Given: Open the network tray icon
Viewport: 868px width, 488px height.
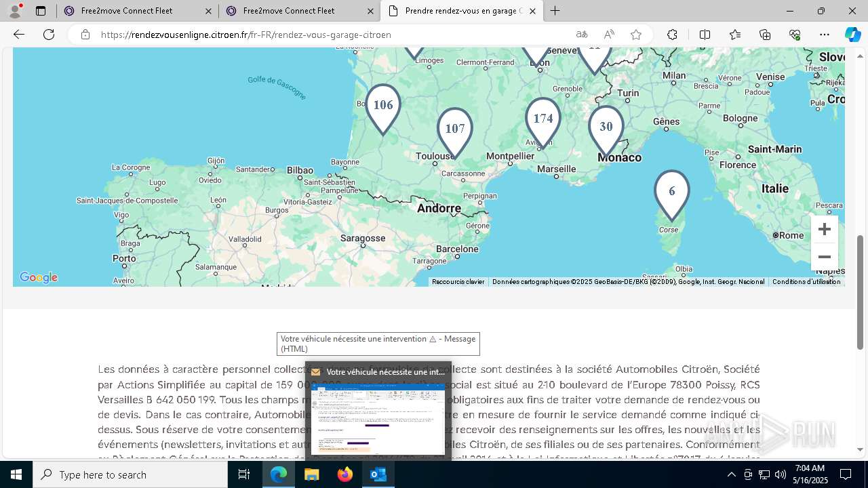Looking at the screenshot, I should [x=764, y=474].
